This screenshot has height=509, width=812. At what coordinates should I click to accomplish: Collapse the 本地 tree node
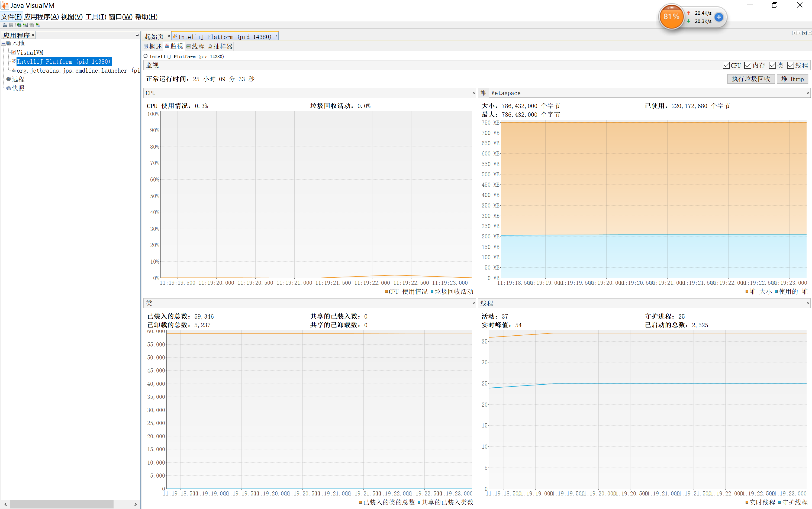[x=3, y=43]
